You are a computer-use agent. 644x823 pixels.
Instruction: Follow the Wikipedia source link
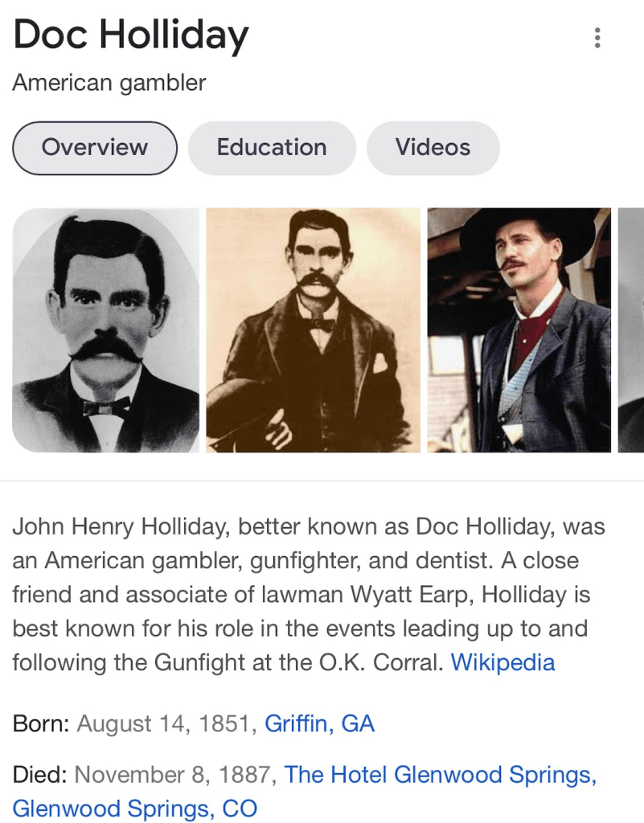502,663
